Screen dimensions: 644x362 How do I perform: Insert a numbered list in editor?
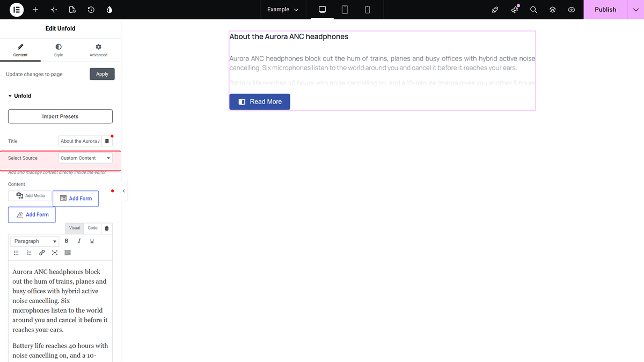point(29,253)
